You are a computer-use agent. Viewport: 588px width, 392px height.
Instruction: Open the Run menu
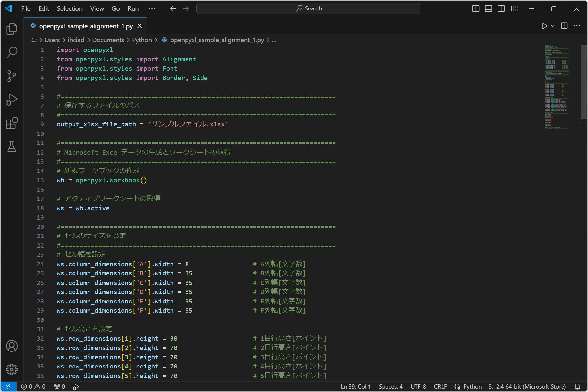pyautogui.click(x=133, y=8)
